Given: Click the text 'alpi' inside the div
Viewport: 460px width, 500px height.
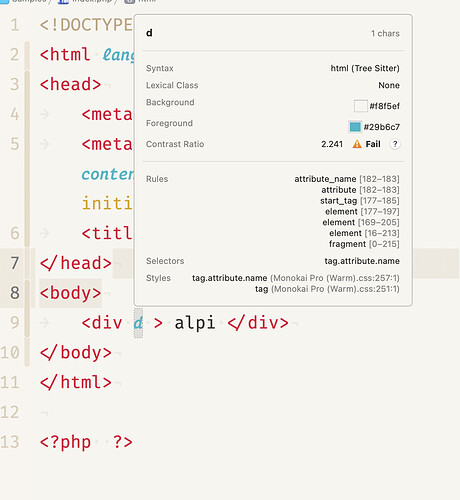Looking at the screenshot, I should click(195, 323).
